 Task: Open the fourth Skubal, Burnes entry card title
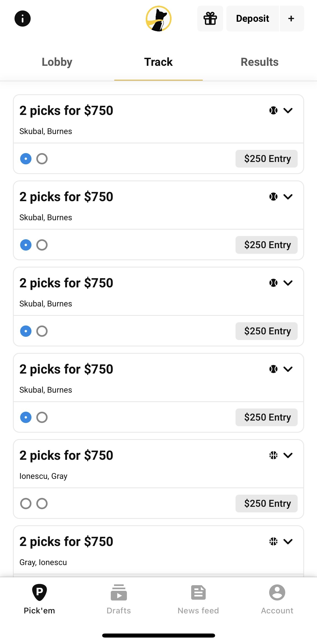pos(66,369)
